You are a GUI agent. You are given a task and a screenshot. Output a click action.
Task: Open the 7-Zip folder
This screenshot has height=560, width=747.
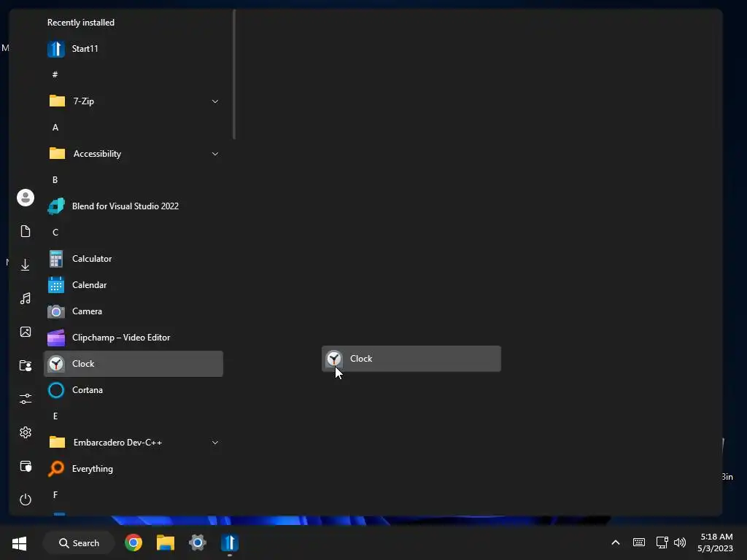tap(133, 101)
